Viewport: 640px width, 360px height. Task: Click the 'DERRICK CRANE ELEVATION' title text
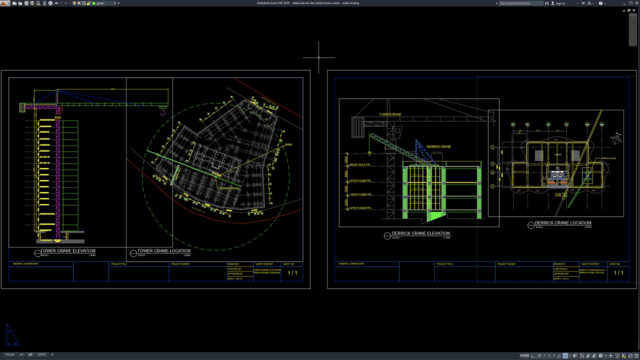pyautogui.click(x=421, y=233)
